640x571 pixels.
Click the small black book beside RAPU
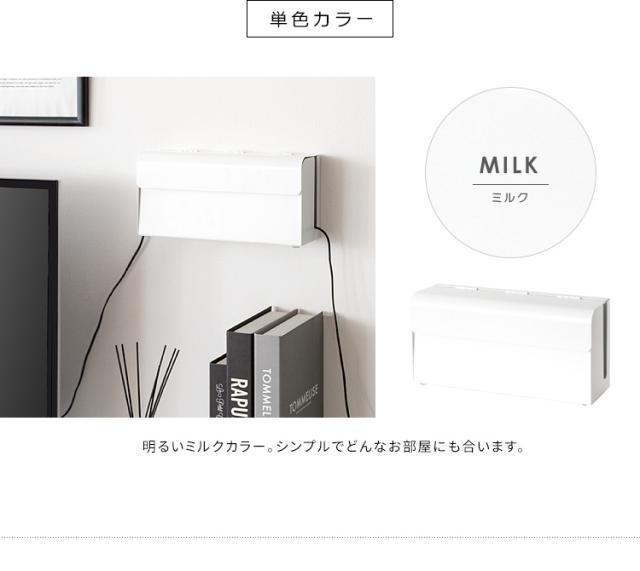tap(218, 386)
